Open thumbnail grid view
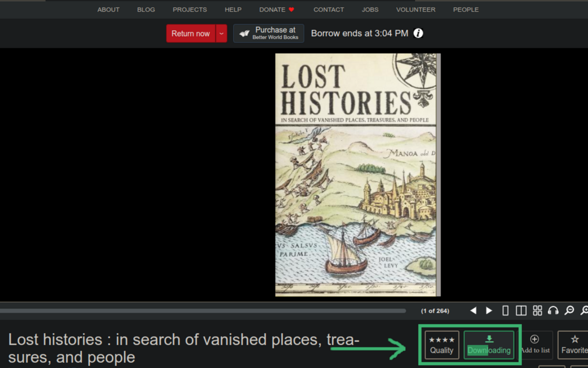The image size is (588, 368). 537,310
